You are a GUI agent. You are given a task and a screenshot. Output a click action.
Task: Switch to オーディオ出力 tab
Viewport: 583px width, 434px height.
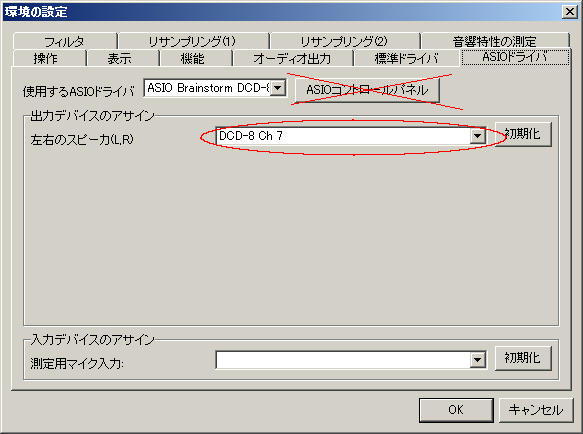[x=292, y=58]
